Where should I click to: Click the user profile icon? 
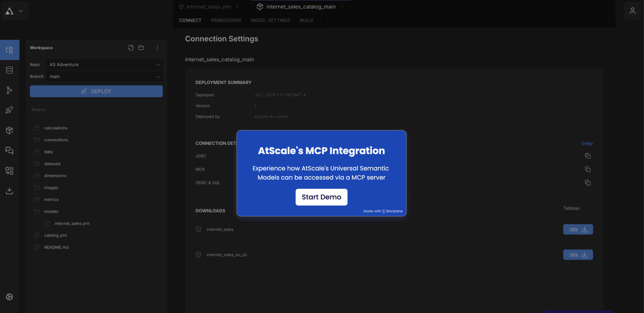632,11
